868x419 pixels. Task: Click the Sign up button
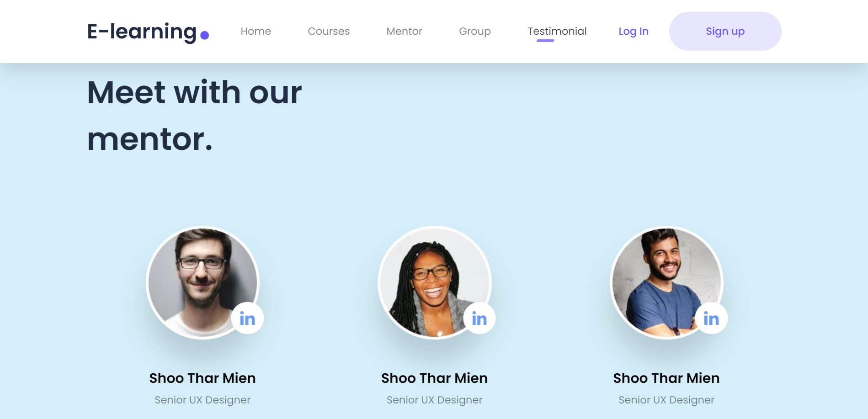tap(725, 31)
